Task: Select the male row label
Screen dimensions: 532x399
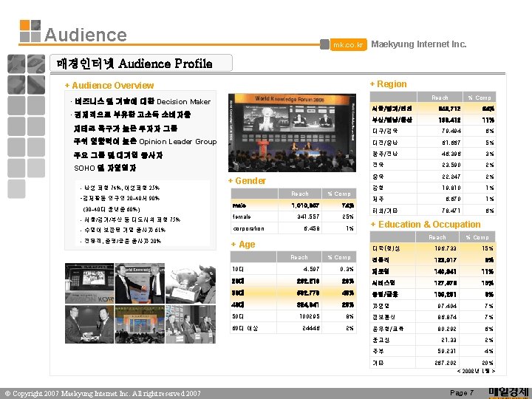Action: click(x=239, y=205)
